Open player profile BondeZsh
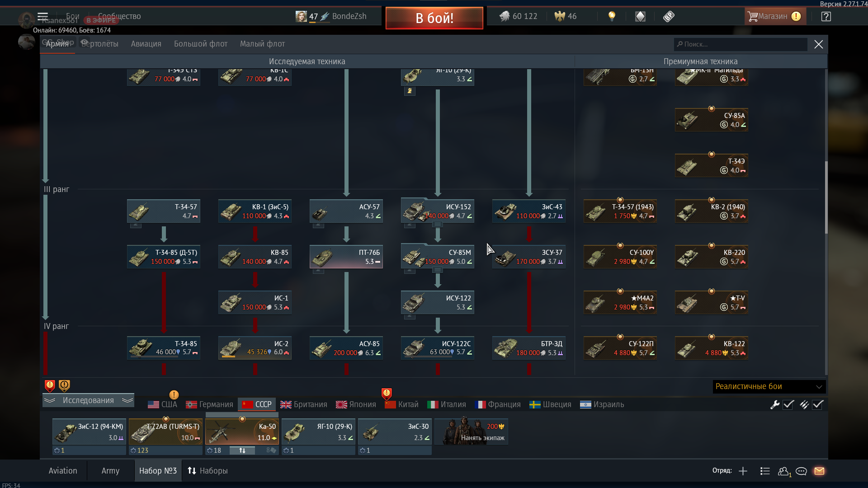Screen dimensions: 868x488 (x=331, y=16)
